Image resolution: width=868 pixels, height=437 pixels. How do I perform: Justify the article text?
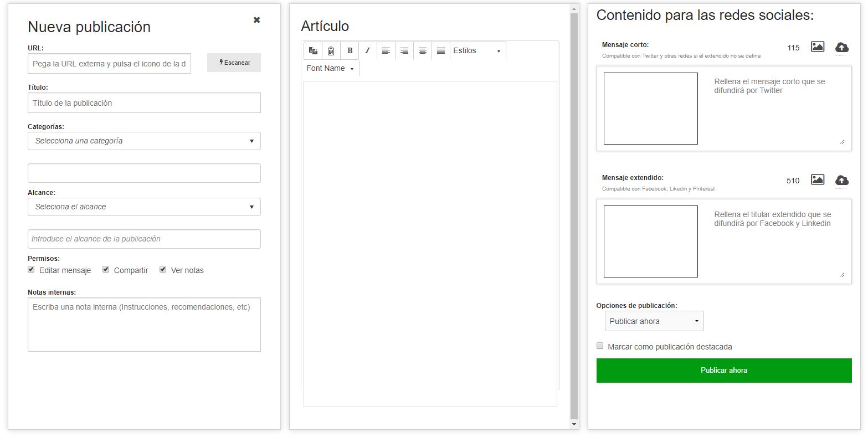(441, 50)
